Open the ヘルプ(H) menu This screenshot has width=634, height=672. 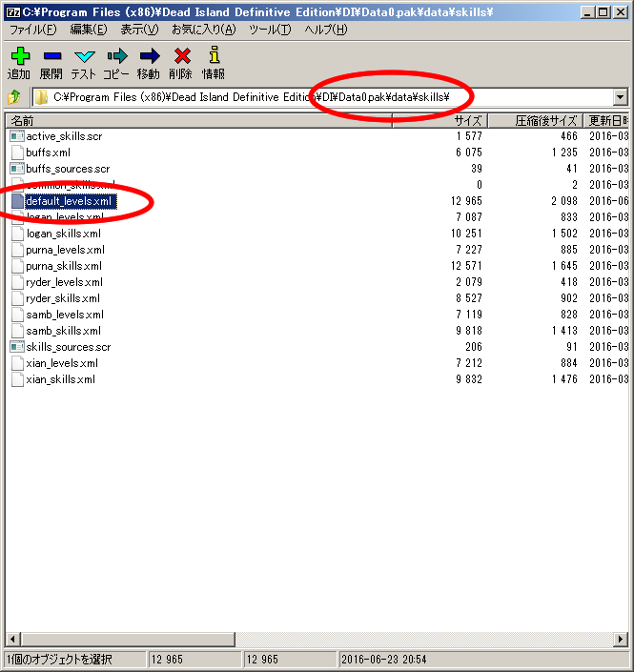326,30
